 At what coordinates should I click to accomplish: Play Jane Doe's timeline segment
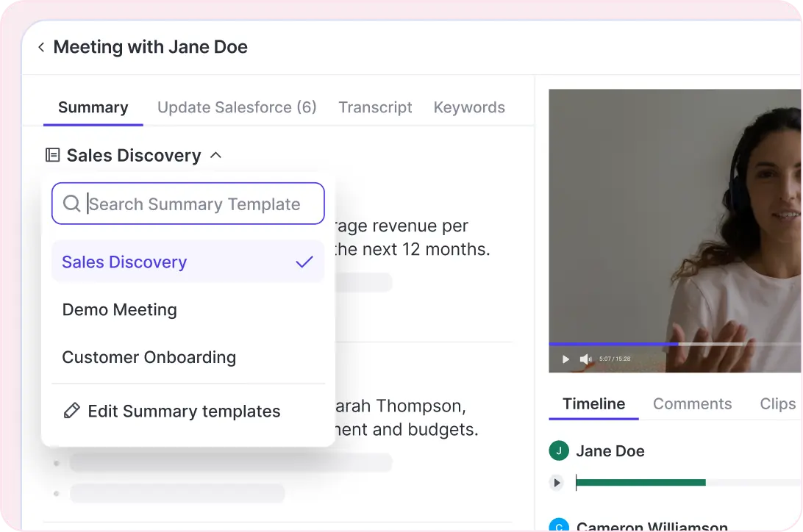click(x=557, y=482)
